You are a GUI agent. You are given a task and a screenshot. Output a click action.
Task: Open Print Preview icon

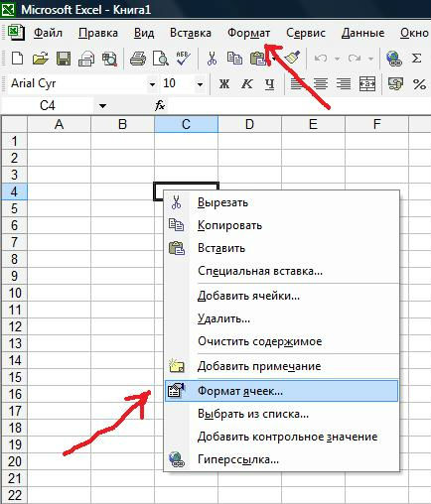tap(161, 59)
